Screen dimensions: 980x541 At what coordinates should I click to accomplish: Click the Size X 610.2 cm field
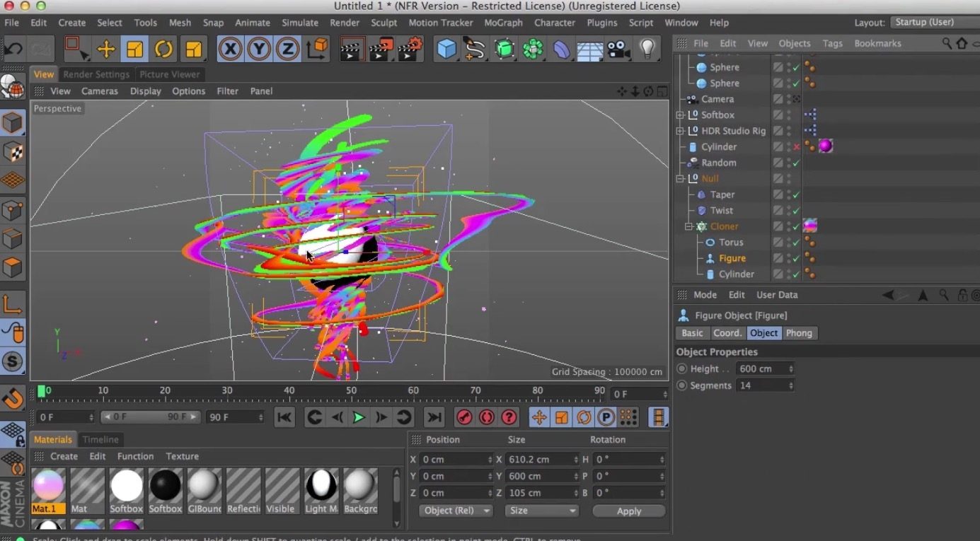(x=541, y=459)
